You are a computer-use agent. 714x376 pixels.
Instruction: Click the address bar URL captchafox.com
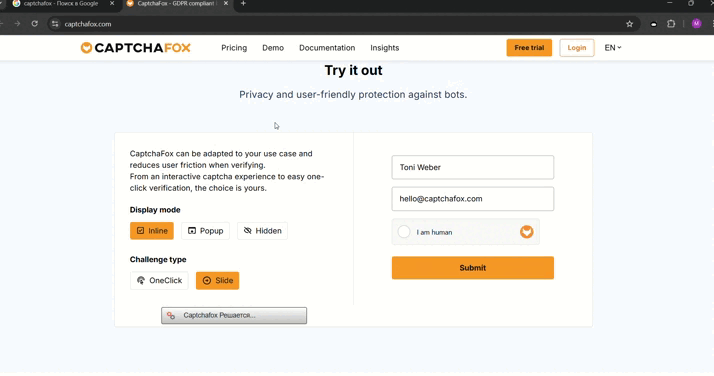(x=88, y=24)
